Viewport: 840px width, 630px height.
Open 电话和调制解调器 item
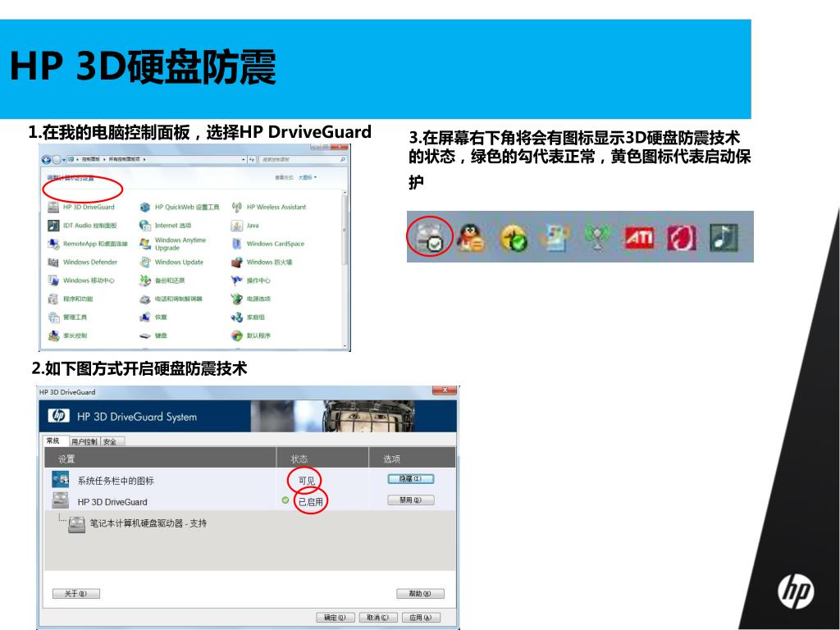(x=171, y=299)
